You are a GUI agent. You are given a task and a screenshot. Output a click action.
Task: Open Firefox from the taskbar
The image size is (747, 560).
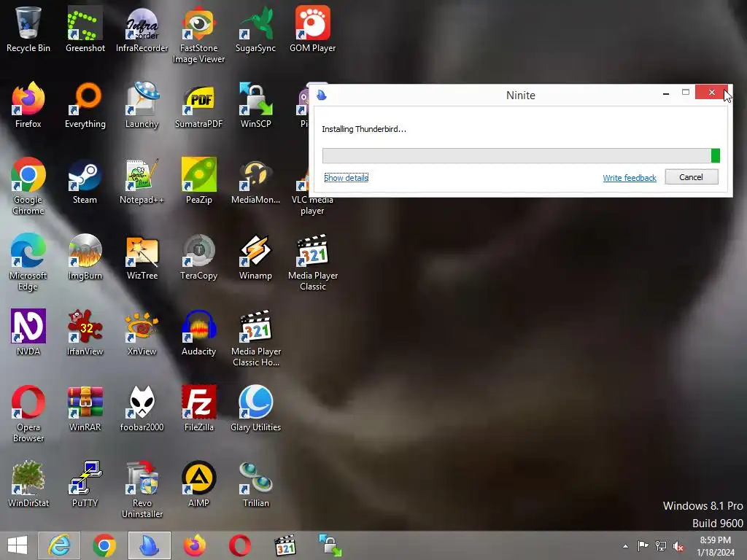(x=195, y=545)
